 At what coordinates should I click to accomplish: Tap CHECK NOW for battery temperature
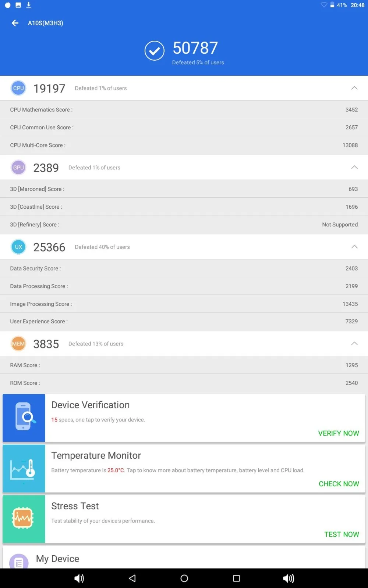pyautogui.click(x=339, y=484)
